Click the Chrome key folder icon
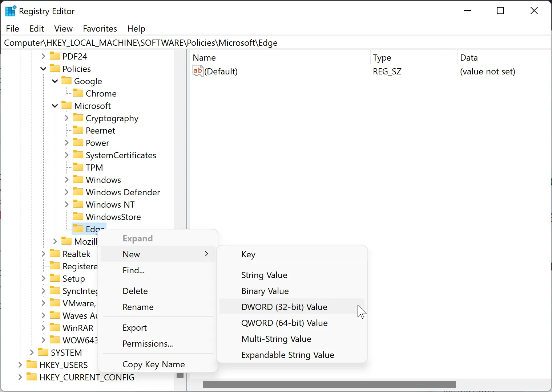 pos(78,93)
